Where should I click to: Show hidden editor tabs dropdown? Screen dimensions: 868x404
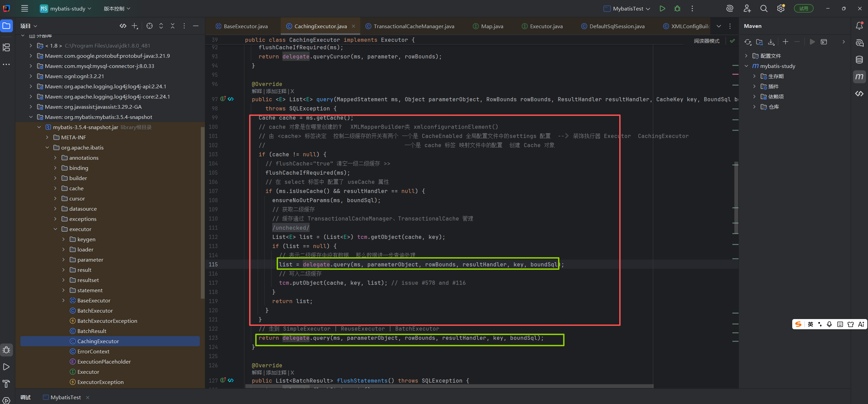tap(719, 26)
